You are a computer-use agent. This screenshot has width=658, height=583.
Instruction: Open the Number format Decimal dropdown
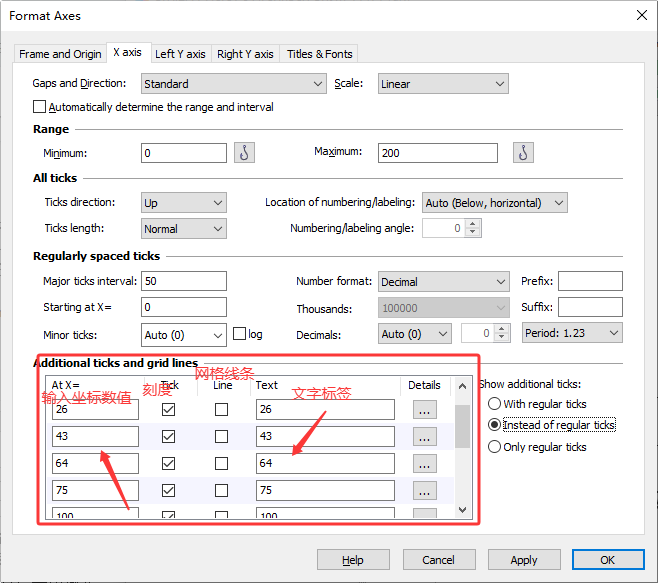[444, 282]
